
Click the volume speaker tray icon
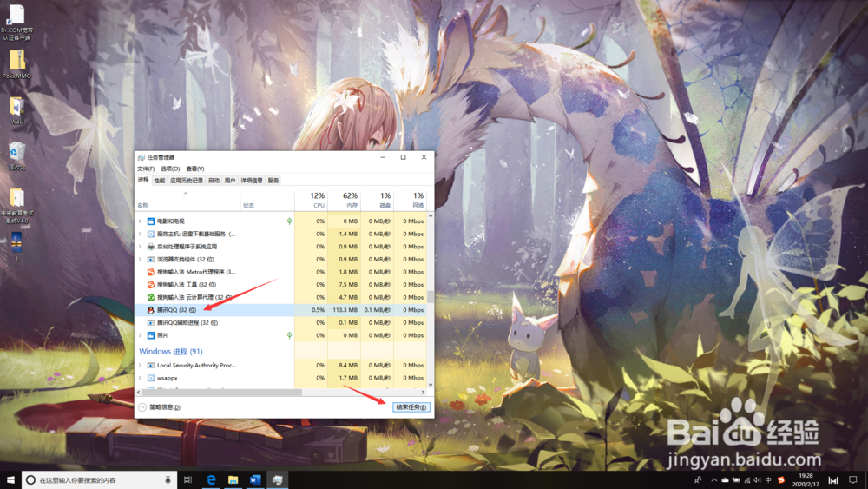click(757, 480)
